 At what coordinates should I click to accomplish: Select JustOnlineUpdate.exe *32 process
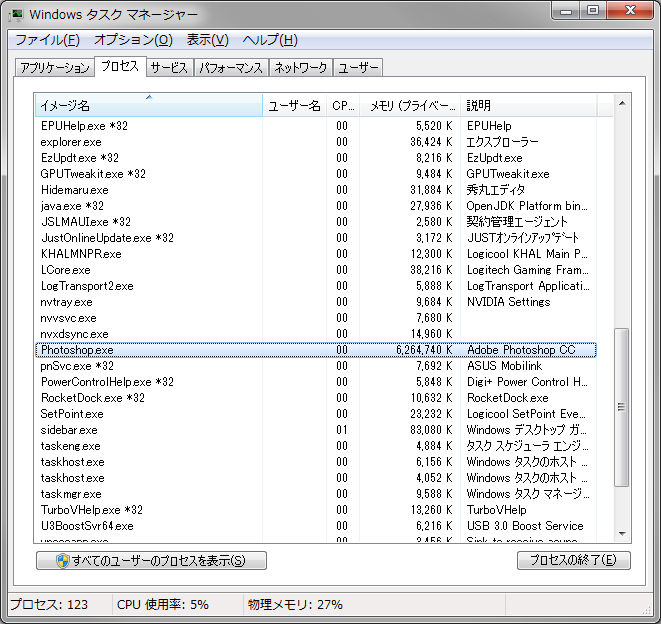point(316,238)
